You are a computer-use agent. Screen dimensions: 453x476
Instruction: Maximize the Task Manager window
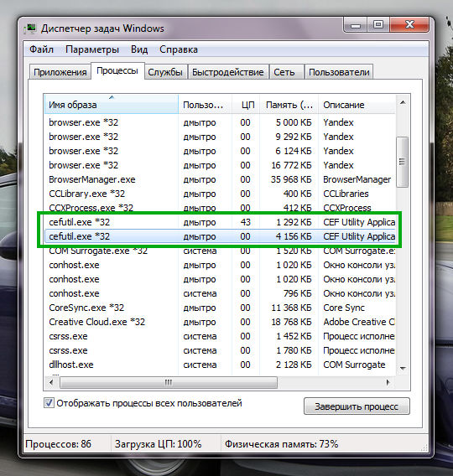point(378,24)
